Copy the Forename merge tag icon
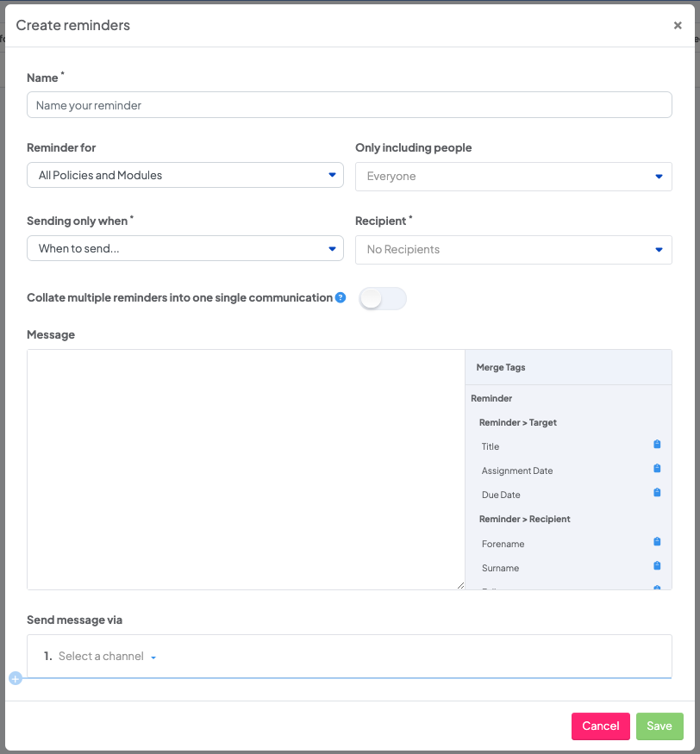The width and height of the screenshot is (700, 754). [x=657, y=542]
